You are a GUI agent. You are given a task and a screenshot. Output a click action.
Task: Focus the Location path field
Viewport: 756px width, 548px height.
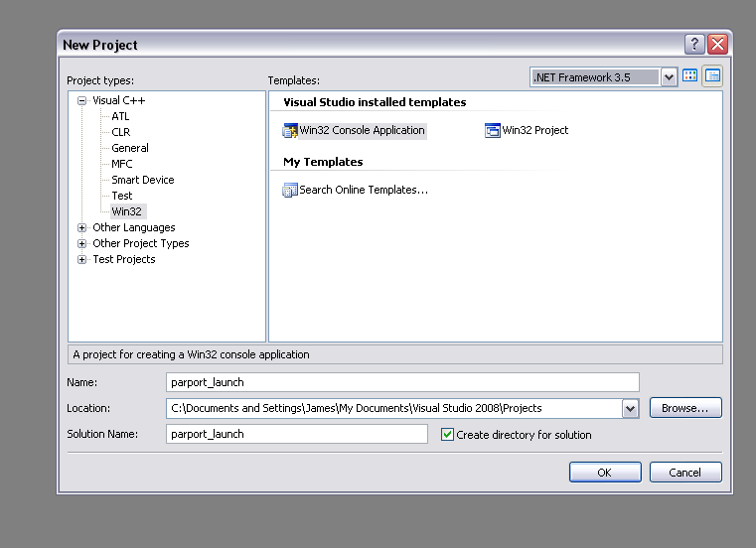394,408
